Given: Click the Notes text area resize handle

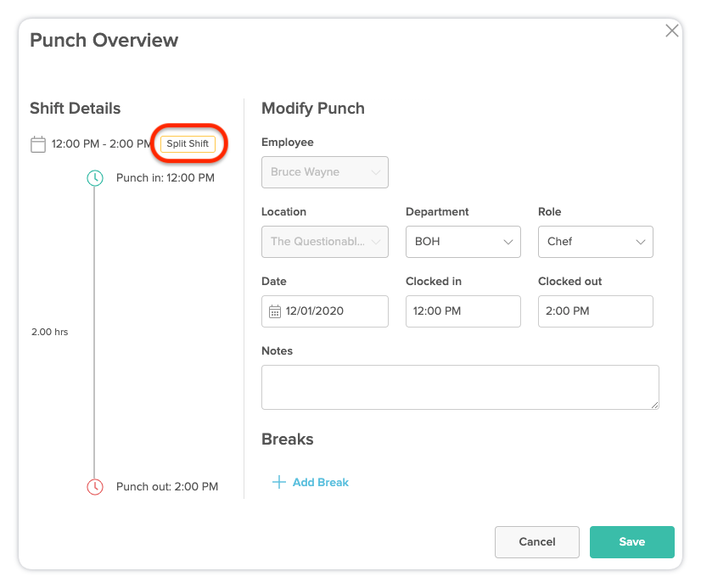Looking at the screenshot, I should (654, 406).
